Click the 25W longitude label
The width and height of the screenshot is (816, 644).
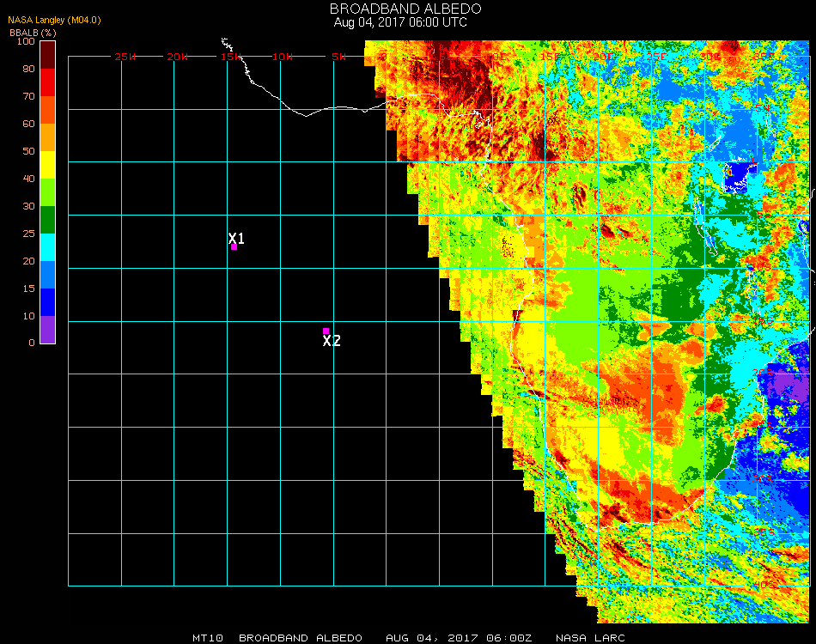(x=125, y=57)
